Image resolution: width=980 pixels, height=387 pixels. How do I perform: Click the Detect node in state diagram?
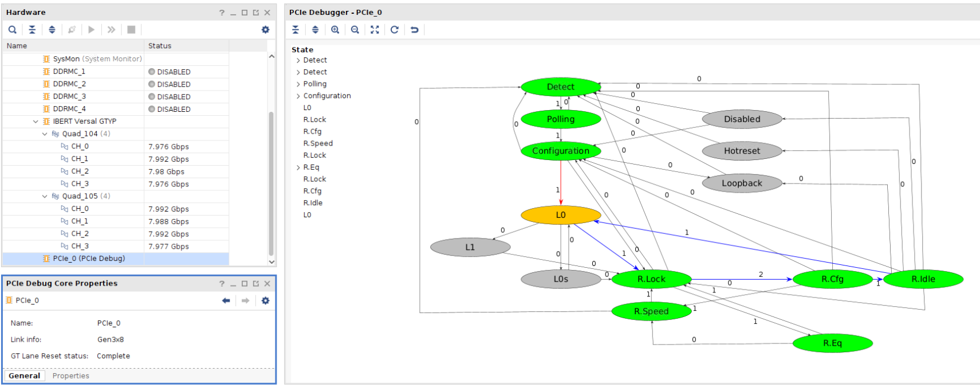pos(561,87)
